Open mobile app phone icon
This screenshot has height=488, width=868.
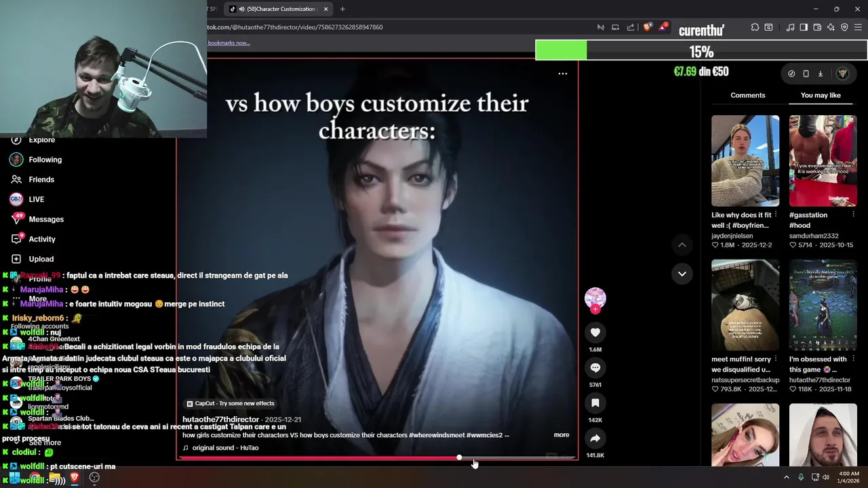(x=806, y=73)
